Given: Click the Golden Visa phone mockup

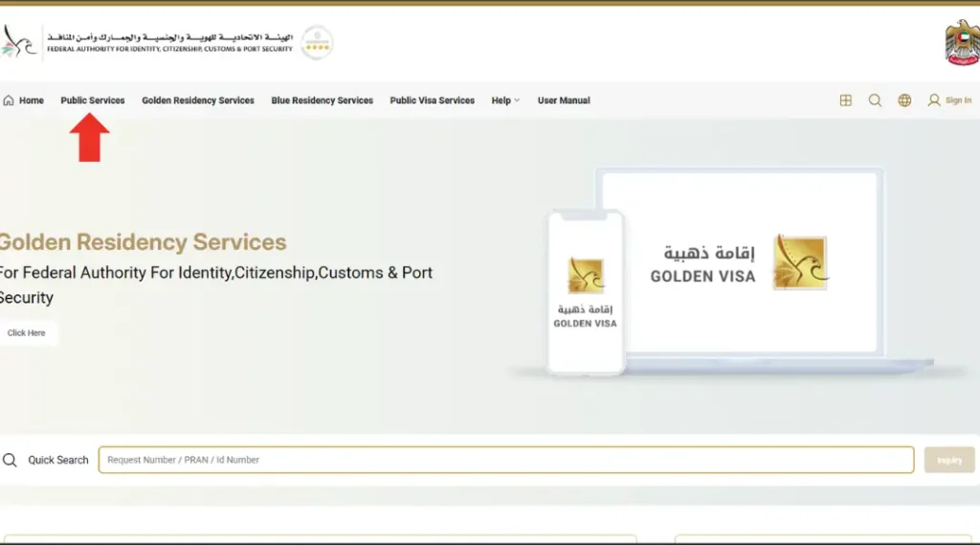Looking at the screenshot, I should tap(586, 292).
